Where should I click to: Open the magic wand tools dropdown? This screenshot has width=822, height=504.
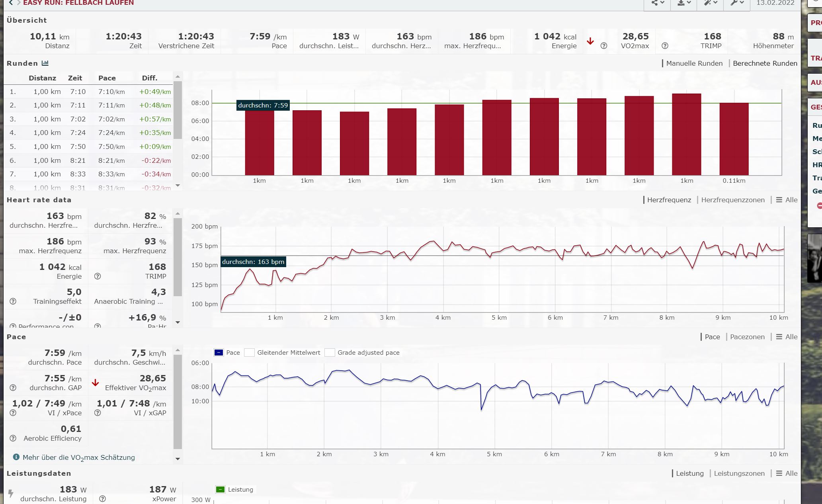point(710,3)
